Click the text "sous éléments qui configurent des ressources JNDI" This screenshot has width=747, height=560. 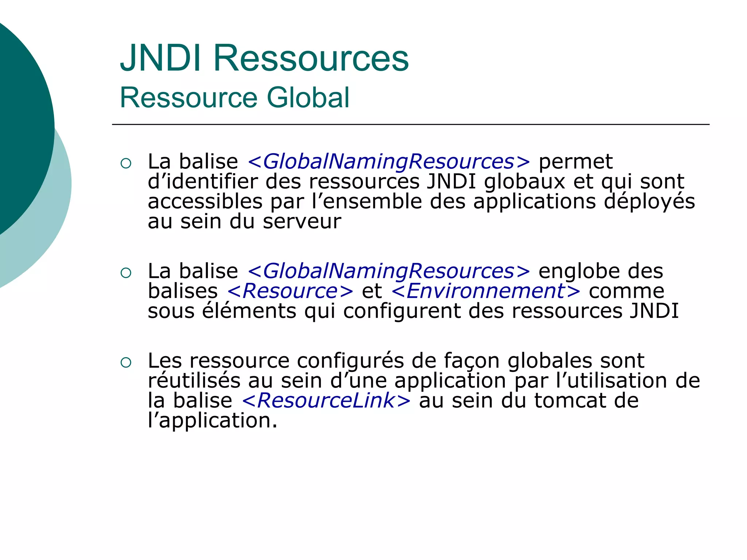coord(413,311)
